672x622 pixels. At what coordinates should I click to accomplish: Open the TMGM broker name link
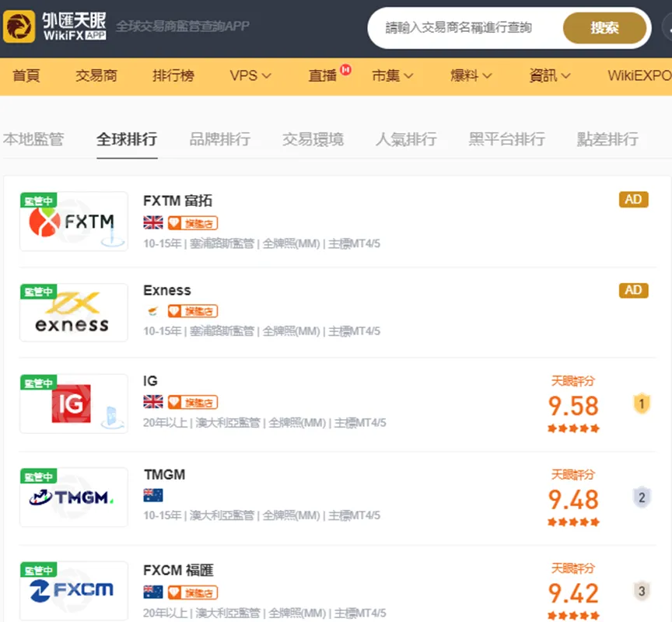tap(165, 474)
